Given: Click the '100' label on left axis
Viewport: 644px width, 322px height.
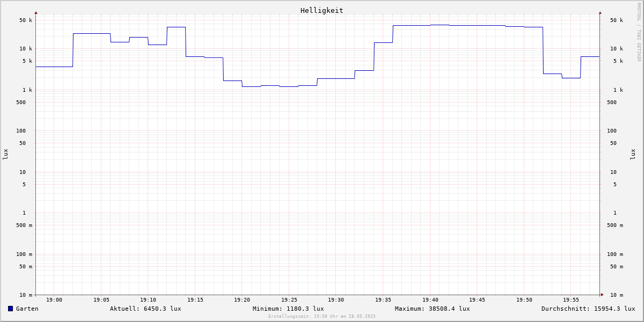Looking at the screenshot, I should point(21,131).
